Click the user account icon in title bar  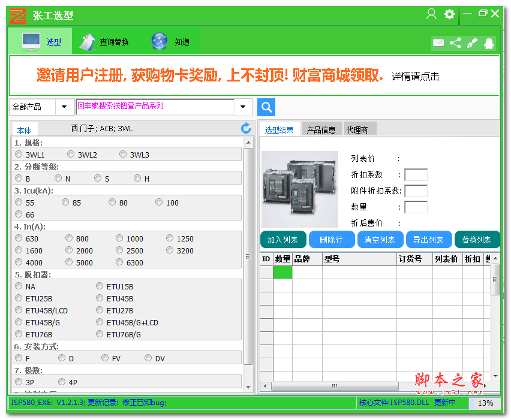[x=431, y=14]
